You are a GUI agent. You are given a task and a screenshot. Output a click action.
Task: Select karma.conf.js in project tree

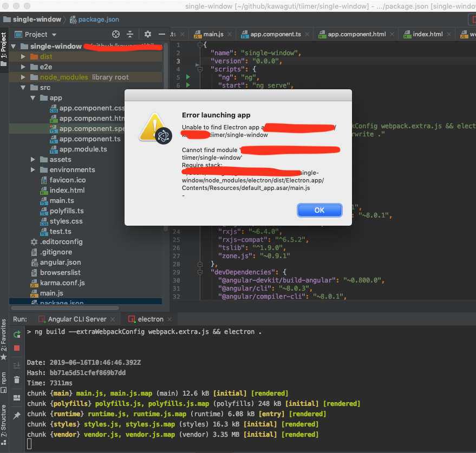click(62, 284)
